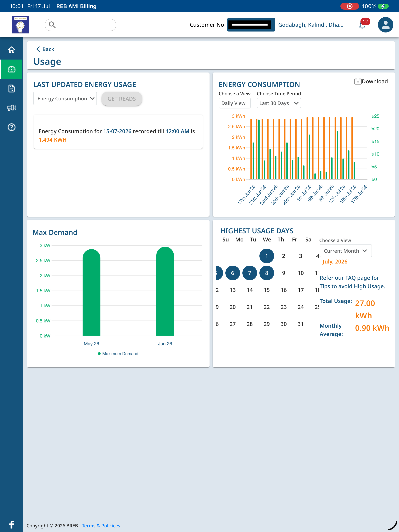
Task: Select day 15 in the calendar
Action: pyautogui.click(x=266, y=290)
